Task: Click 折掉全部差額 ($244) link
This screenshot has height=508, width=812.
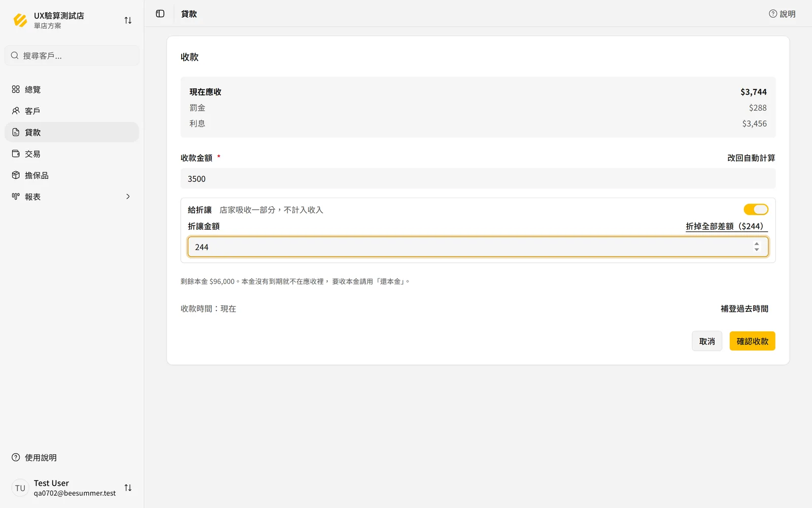Action: coord(727,227)
